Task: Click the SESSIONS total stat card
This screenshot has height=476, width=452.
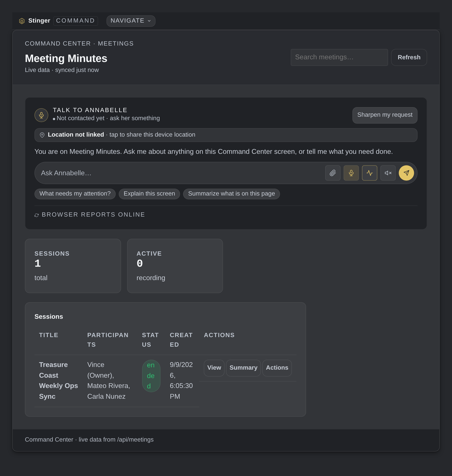Action: [73, 266]
